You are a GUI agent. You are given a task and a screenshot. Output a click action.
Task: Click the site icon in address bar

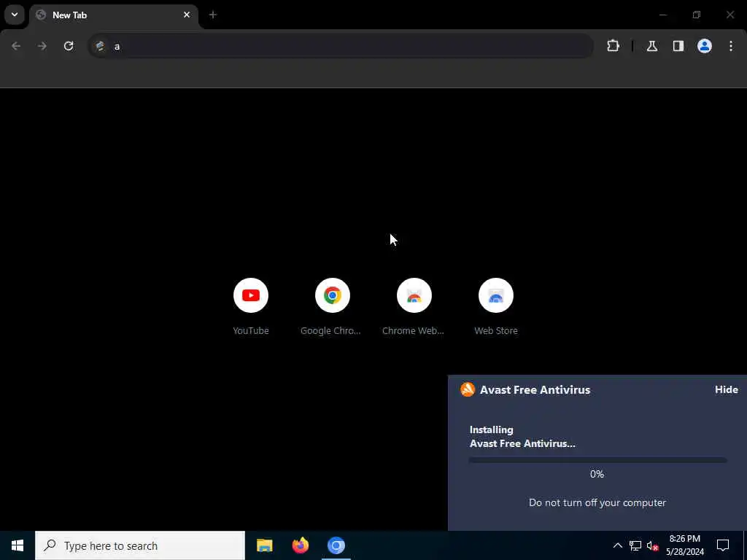tap(100, 46)
